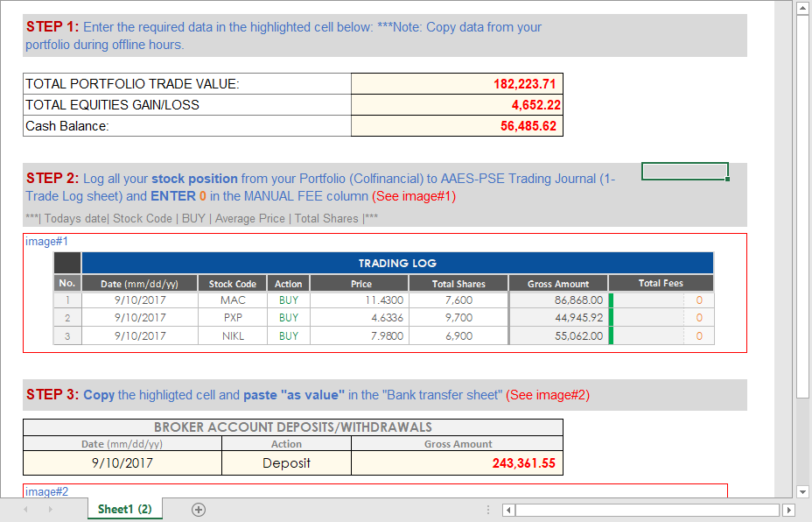
Task: Select the Cash Balance 56,485.62 cell
Action: 457,125
